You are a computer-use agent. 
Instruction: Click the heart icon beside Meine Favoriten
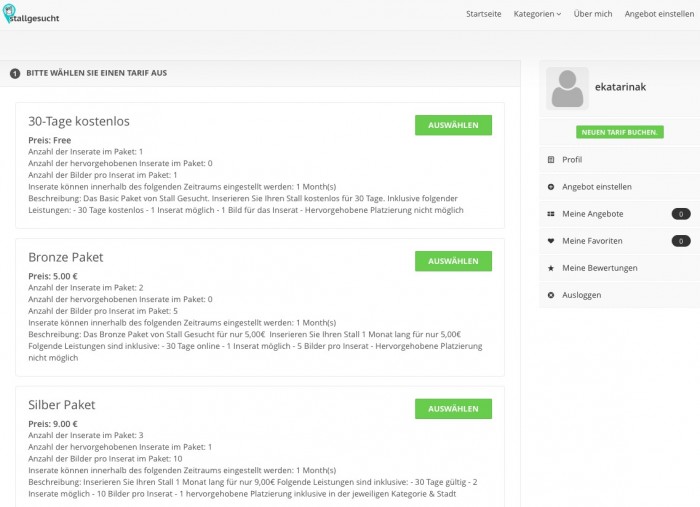(x=551, y=241)
